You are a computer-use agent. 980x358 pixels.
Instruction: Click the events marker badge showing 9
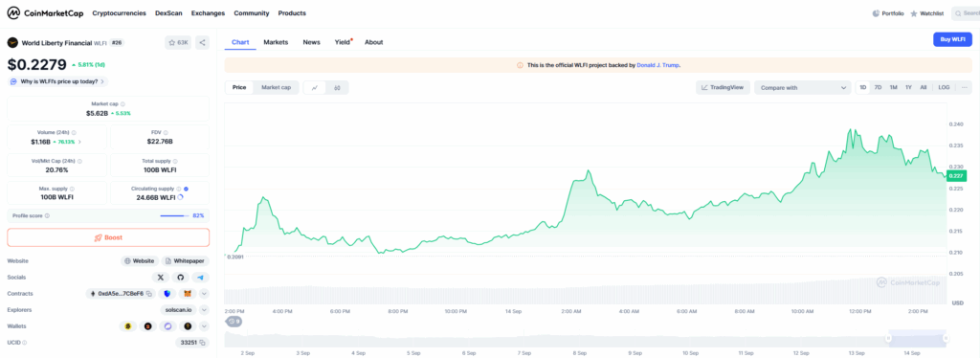pyautogui.click(x=234, y=321)
